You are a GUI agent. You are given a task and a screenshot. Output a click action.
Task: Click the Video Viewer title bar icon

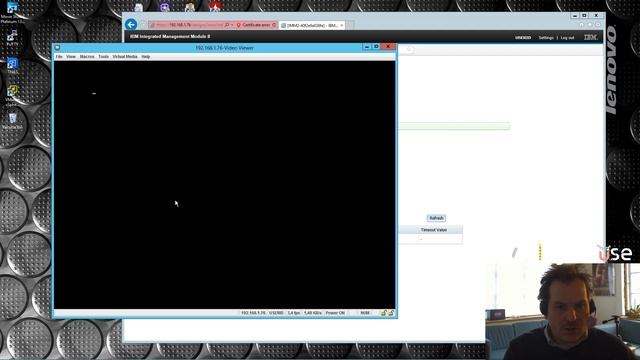(58, 48)
